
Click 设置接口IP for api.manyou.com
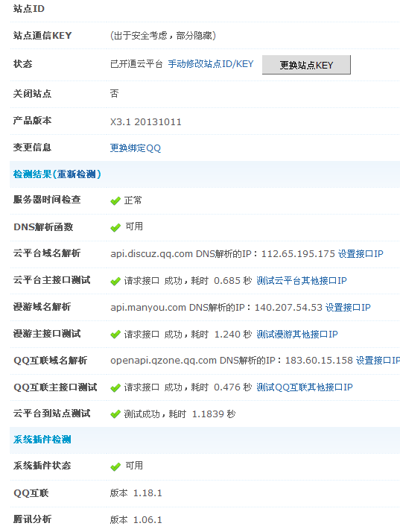(348, 308)
